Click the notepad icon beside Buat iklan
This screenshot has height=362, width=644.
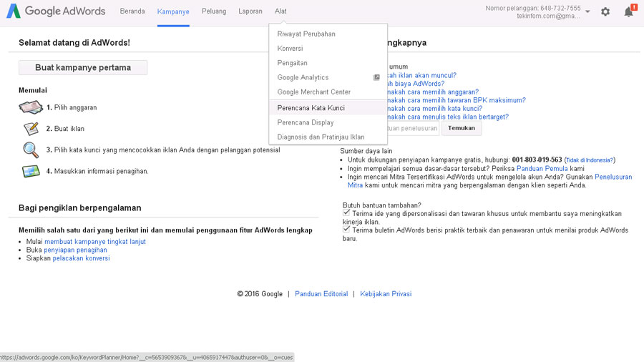[x=31, y=129]
